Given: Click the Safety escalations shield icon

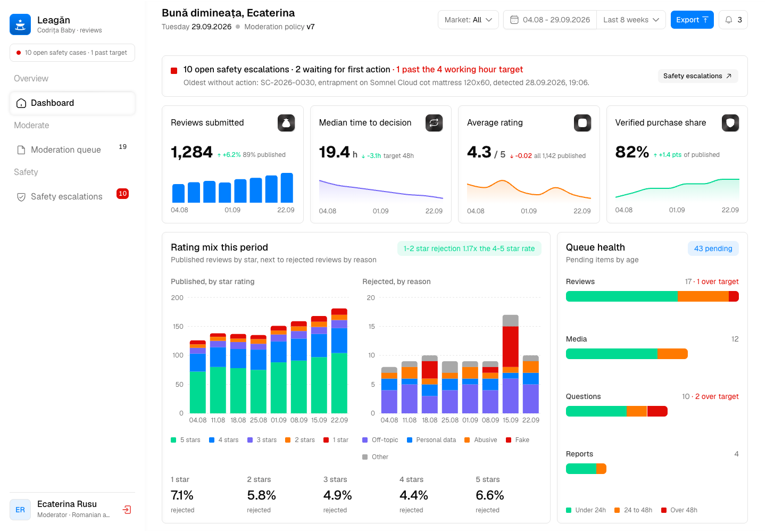Looking at the screenshot, I should point(21,197).
